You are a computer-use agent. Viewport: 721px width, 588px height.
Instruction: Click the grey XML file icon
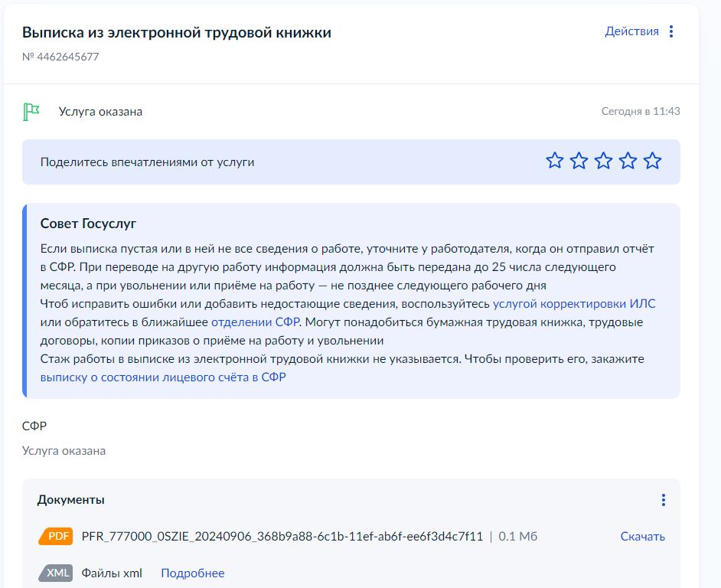55,573
